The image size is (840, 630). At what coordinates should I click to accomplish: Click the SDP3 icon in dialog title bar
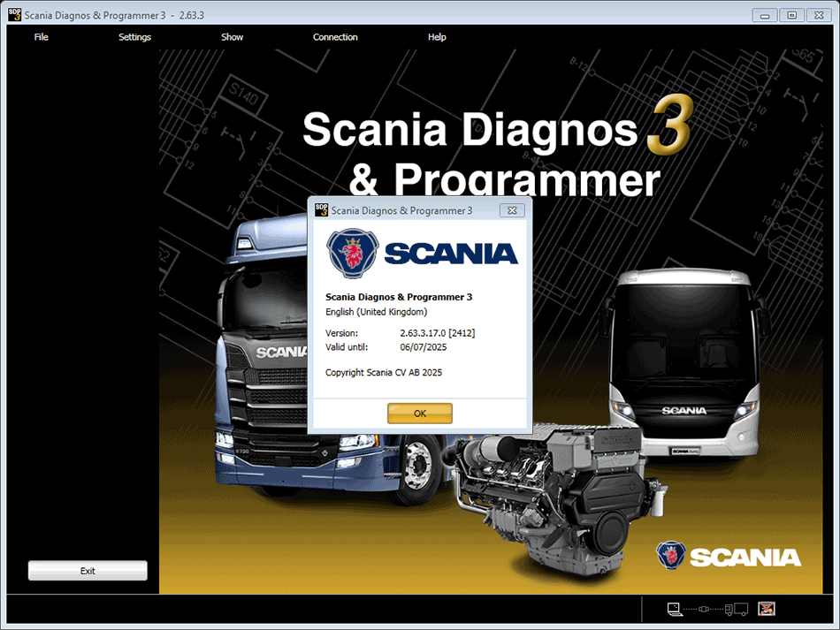pyautogui.click(x=321, y=209)
